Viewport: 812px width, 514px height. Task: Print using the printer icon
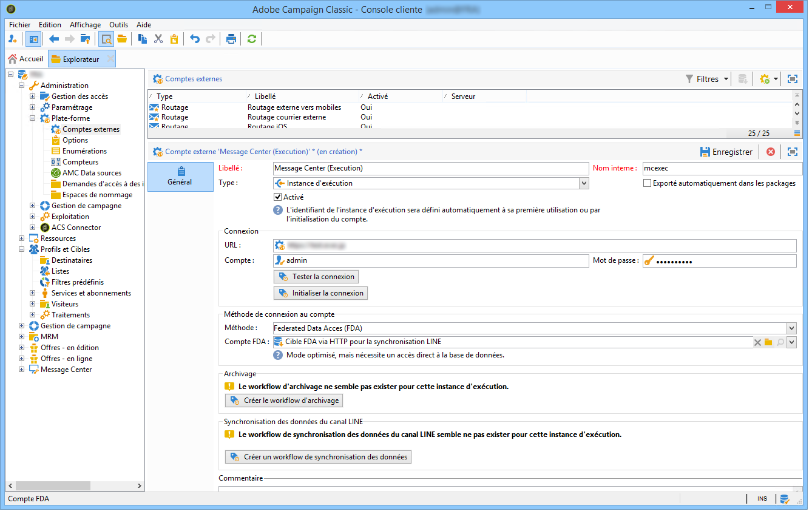[x=231, y=39]
